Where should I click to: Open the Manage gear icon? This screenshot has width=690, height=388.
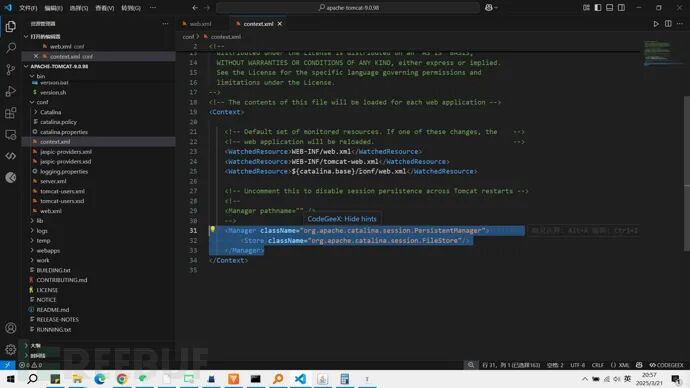click(x=11, y=349)
